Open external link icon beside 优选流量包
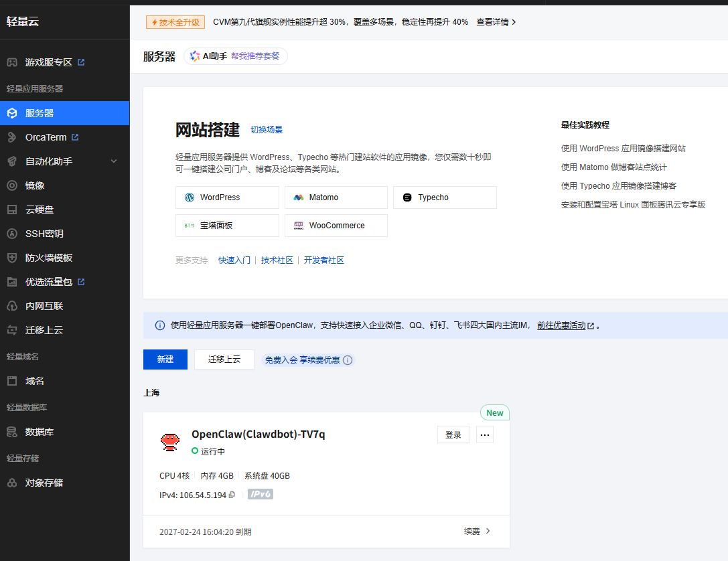The width and height of the screenshot is (728, 561). 81,282
